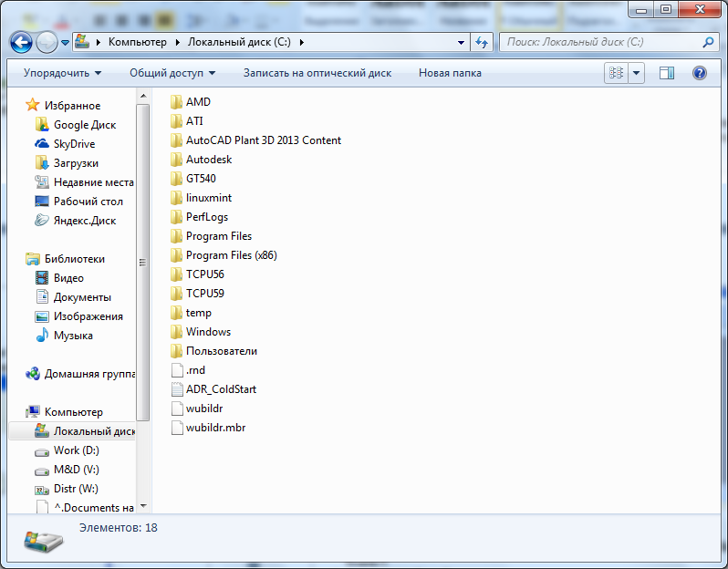Image resolution: width=728 pixels, height=569 pixels.
Task: Select Домашняя группа
Action: click(80, 374)
